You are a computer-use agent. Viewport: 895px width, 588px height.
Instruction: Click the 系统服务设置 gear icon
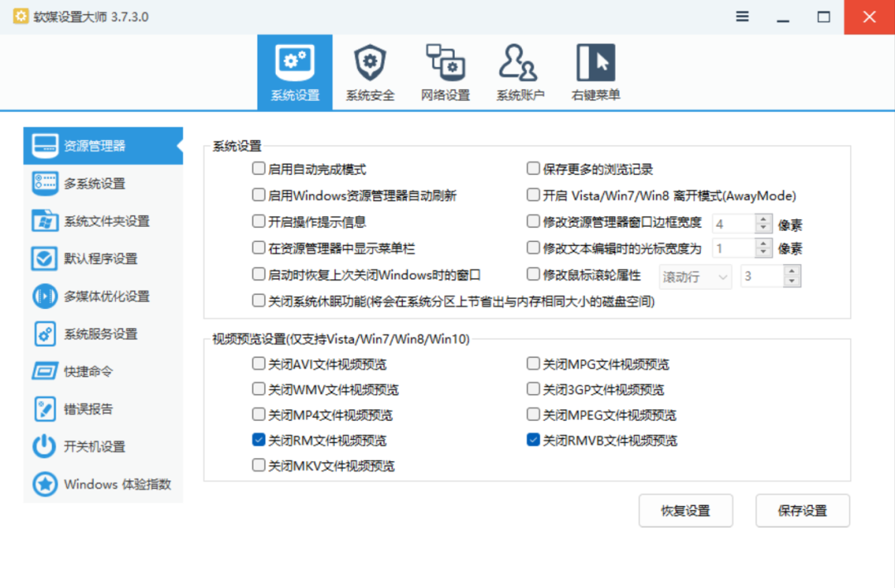(45, 334)
